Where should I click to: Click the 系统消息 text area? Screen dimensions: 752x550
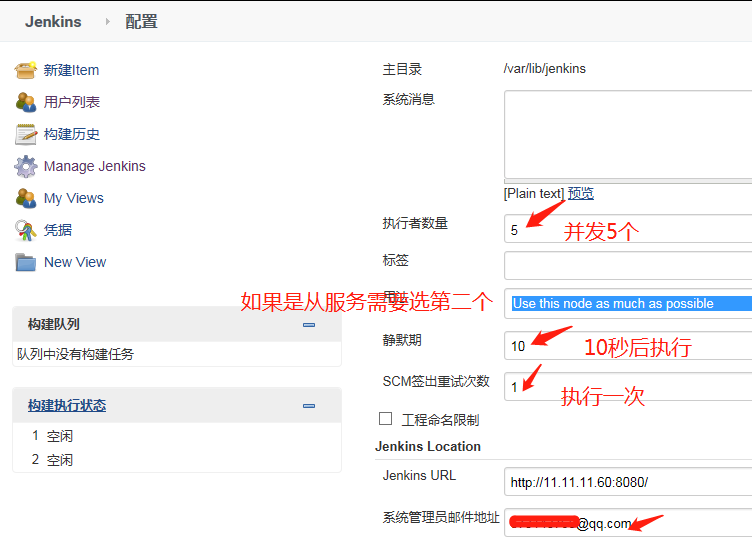click(628, 134)
